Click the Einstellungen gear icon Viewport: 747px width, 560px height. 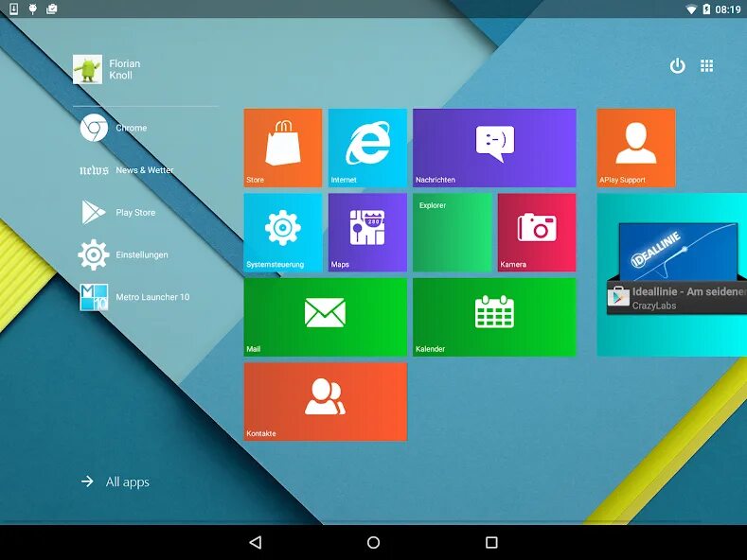(x=94, y=254)
